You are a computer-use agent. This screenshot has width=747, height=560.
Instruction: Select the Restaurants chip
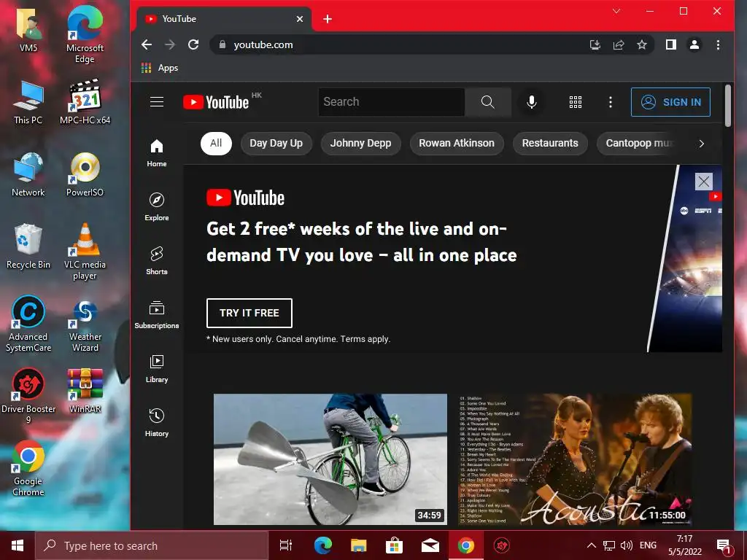point(550,144)
